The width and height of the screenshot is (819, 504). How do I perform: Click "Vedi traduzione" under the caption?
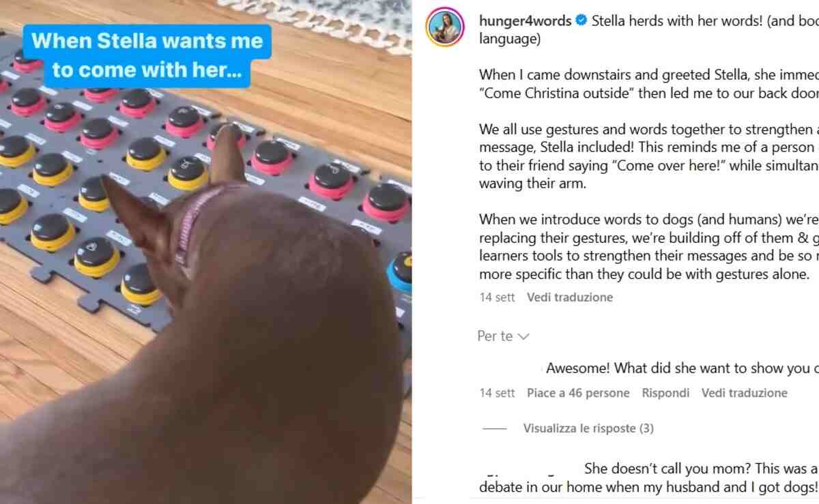(570, 297)
